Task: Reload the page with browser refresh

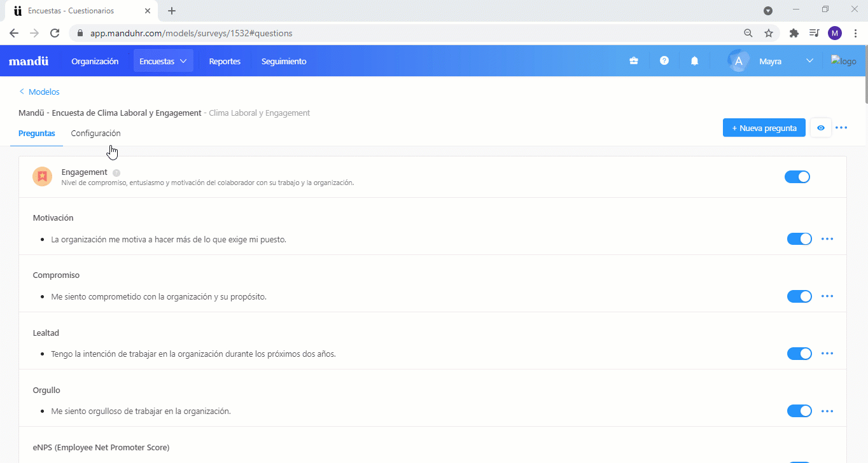Action: (55, 33)
